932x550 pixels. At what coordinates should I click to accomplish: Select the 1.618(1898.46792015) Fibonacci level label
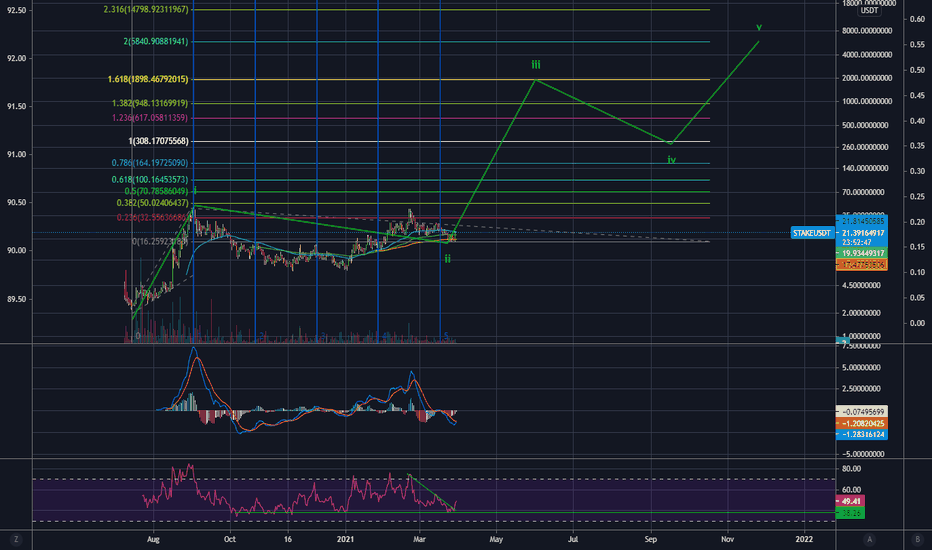click(148, 79)
